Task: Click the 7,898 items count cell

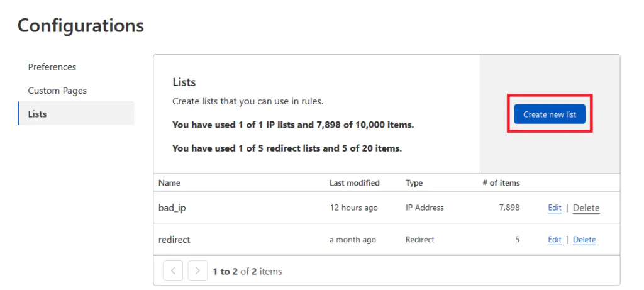Action: pyautogui.click(x=509, y=208)
